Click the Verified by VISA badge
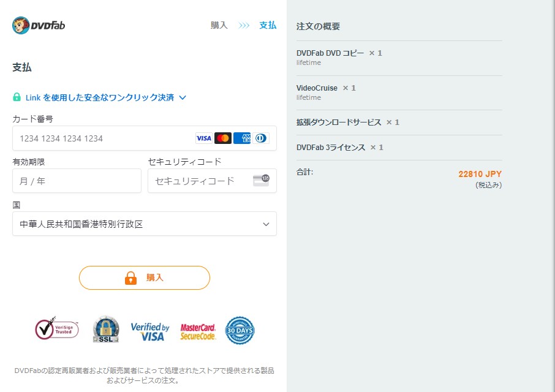The image size is (555, 392). tap(150, 331)
